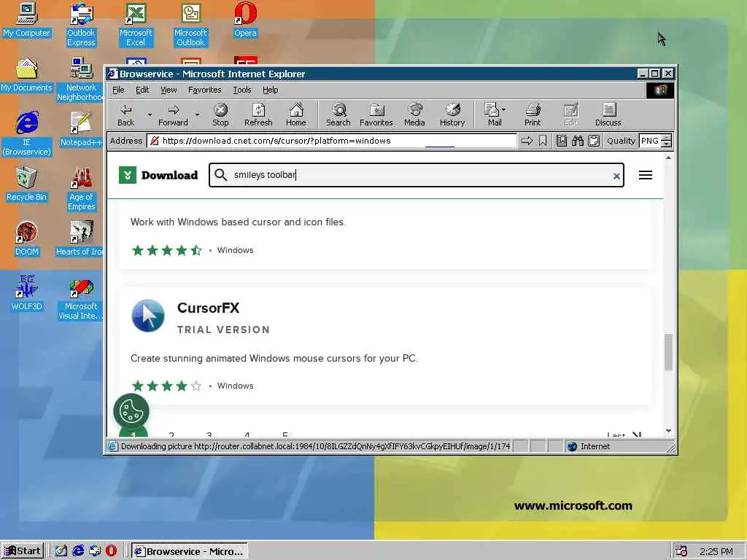Launch Opera from quick launch bar
Viewport: 747px width, 560px height.
click(111, 551)
